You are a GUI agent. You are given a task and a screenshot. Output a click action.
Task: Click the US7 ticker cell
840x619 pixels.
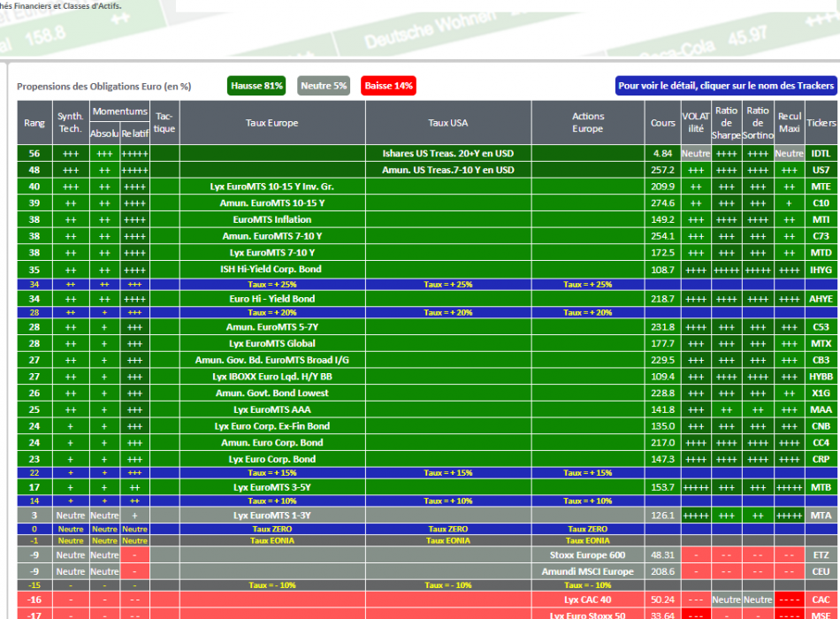tap(821, 170)
